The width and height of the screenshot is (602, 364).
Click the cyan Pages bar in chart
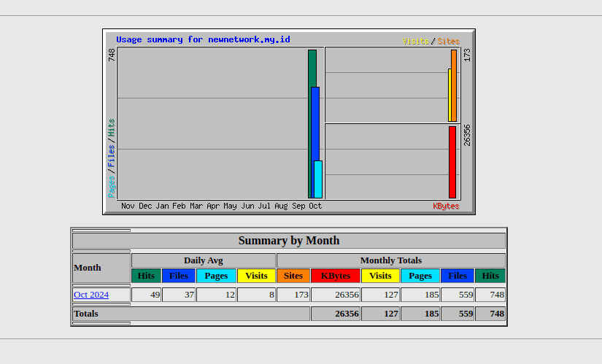[318, 179]
